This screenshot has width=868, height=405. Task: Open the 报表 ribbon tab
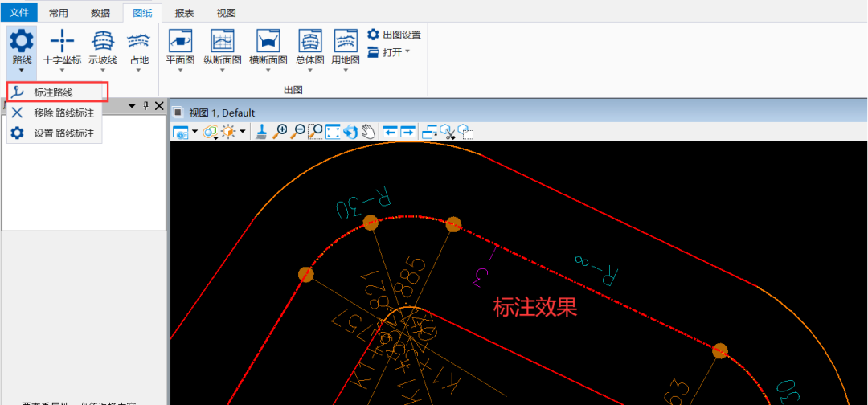184,13
